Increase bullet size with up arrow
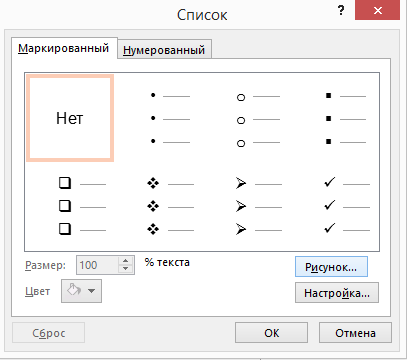Screen dimensions: 407x360 [126, 261]
